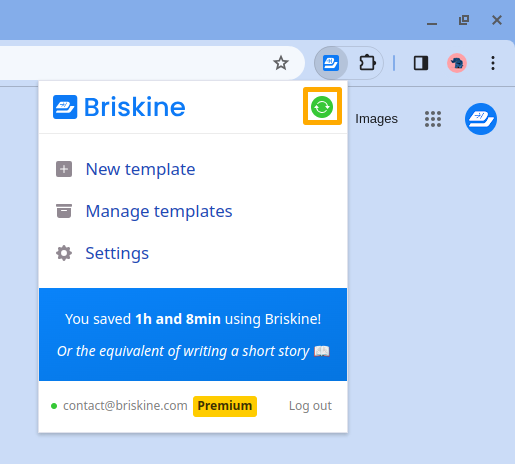
Task: Close the browser window
Action: [x=497, y=20]
